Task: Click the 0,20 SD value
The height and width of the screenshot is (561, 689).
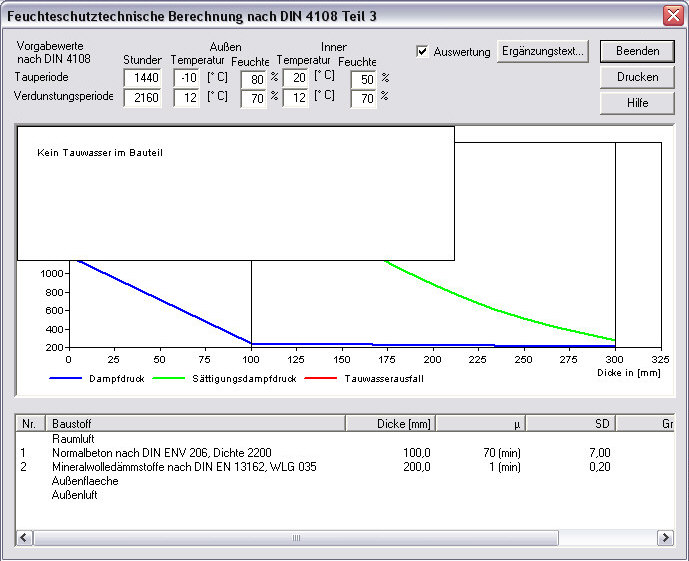Action: [x=600, y=467]
